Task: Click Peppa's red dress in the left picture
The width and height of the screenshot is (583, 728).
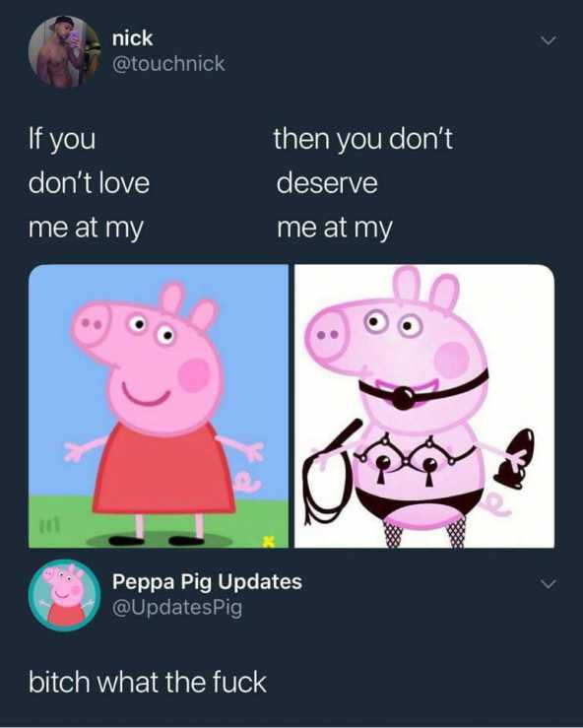Action: [x=163, y=469]
